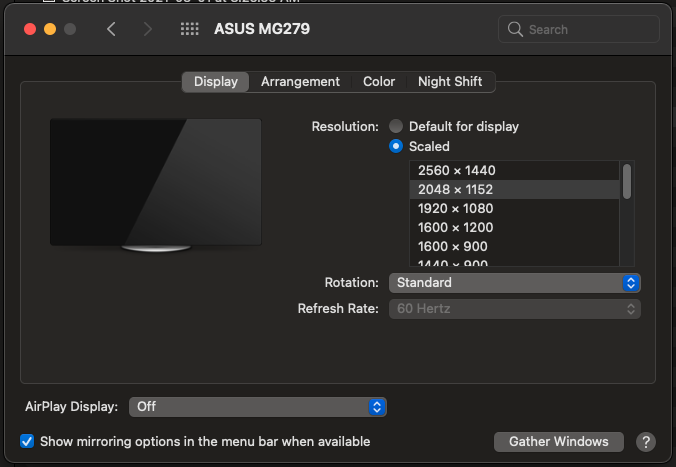Open the Rotation dropdown
The image size is (676, 467).
[x=514, y=283]
